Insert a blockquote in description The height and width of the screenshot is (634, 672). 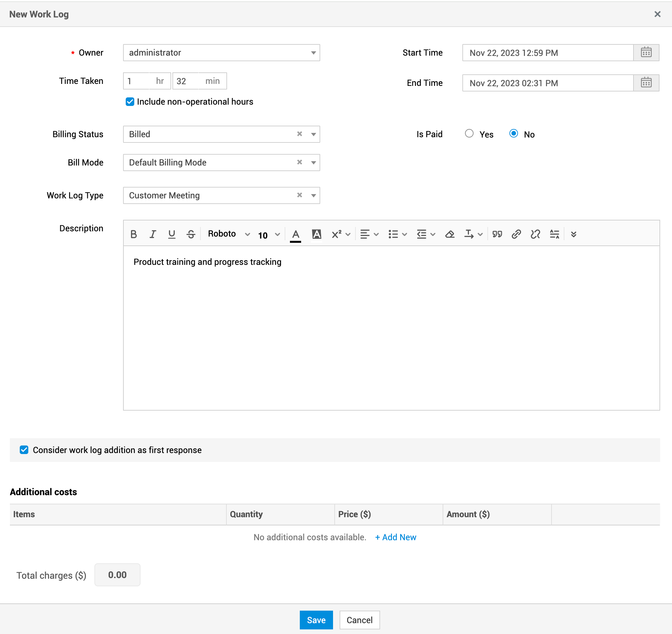pyautogui.click(x=497, y=234)
